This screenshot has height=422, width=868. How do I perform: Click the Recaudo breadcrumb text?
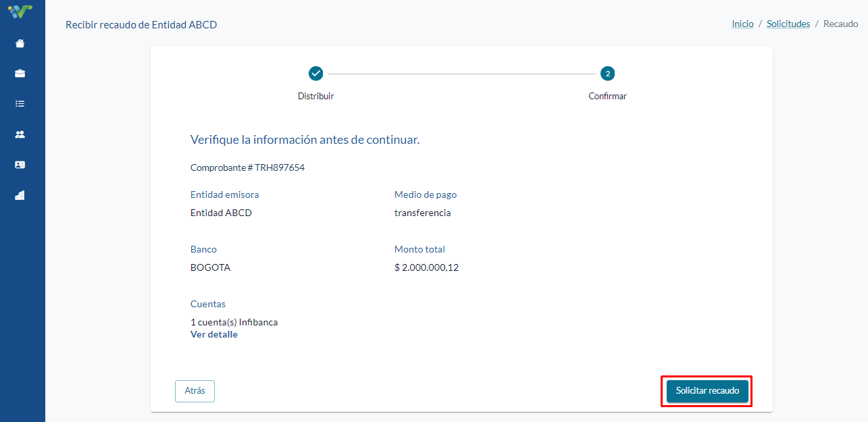841,24
